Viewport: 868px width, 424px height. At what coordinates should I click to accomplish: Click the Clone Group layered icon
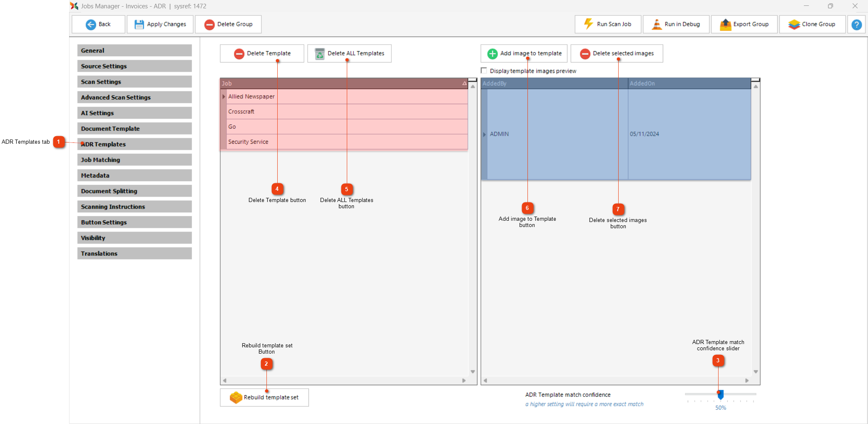click(794, 25)
